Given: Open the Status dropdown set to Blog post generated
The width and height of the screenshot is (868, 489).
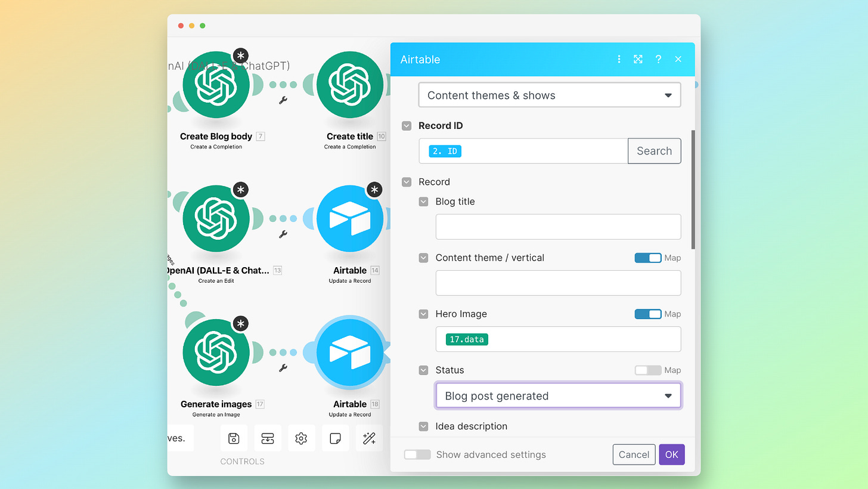Looking at the screenshot, I should click(x=559, y=396).
